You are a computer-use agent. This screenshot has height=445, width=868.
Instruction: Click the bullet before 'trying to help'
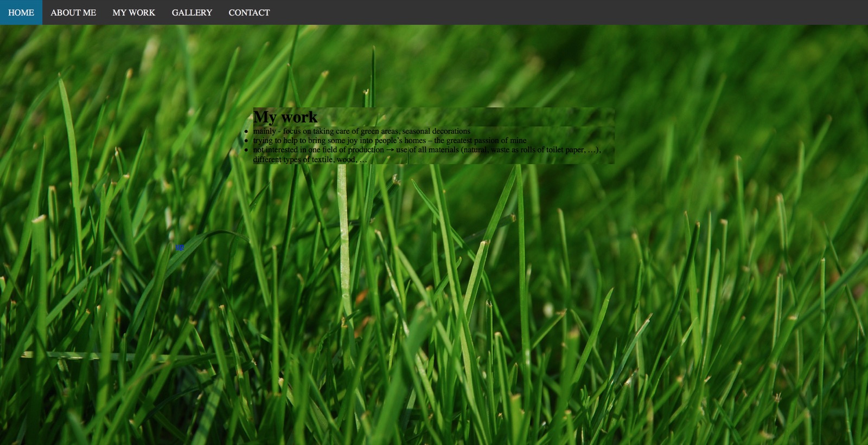(x=246, y=141)
